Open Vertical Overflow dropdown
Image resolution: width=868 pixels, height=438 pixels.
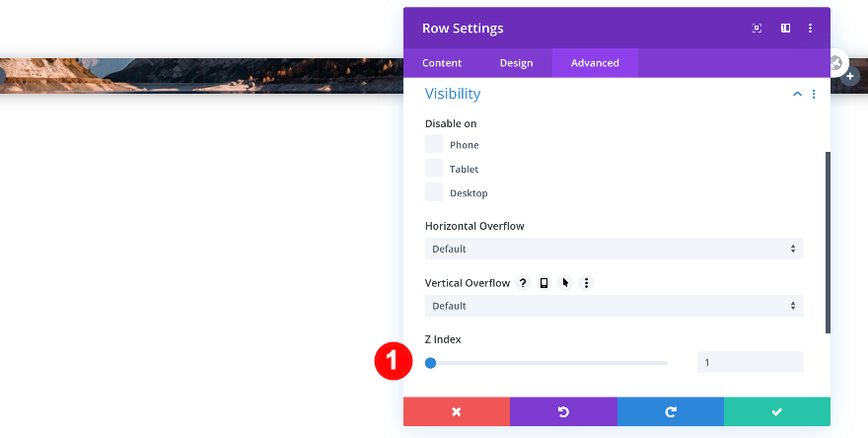[614, 306]
